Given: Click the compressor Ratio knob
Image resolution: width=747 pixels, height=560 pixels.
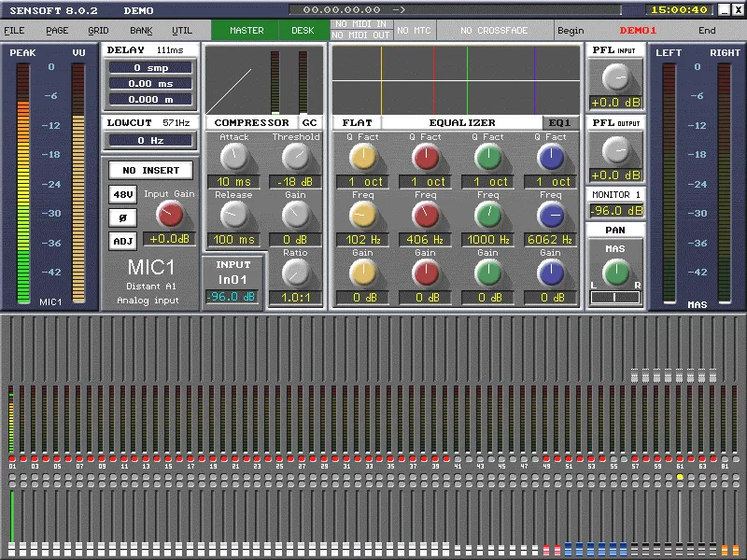Looking at the screenshot, I should tap(295, 273).
